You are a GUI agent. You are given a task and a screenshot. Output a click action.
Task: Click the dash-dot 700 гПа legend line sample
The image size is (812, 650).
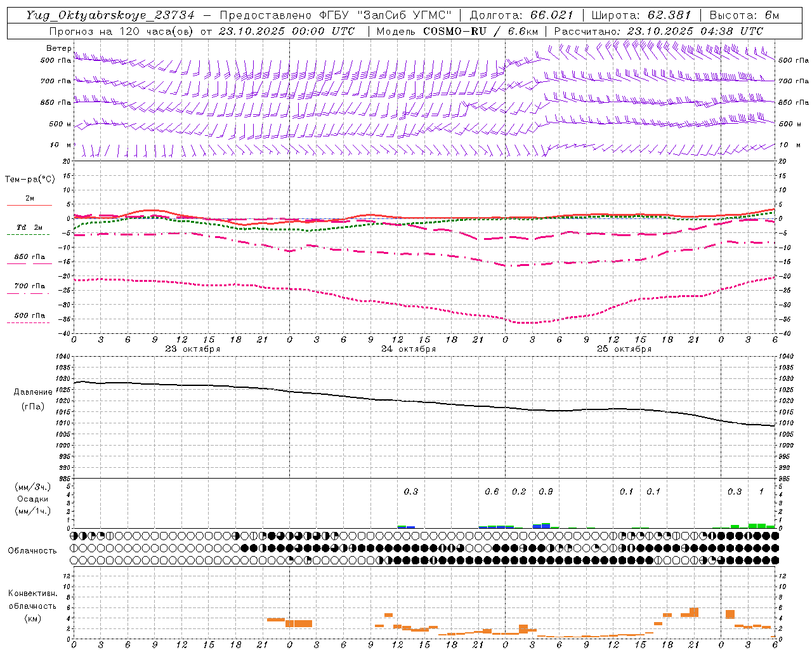tap(29, 293)
